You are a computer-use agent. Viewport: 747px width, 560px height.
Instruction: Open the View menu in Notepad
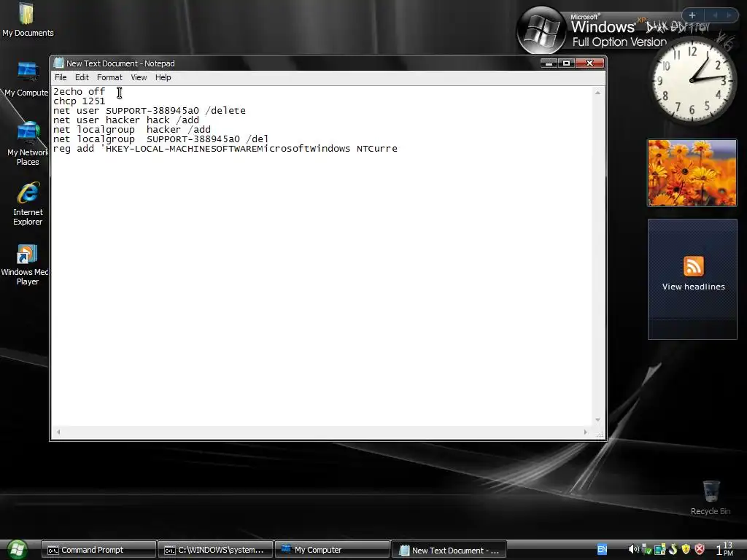click(139, 77)
